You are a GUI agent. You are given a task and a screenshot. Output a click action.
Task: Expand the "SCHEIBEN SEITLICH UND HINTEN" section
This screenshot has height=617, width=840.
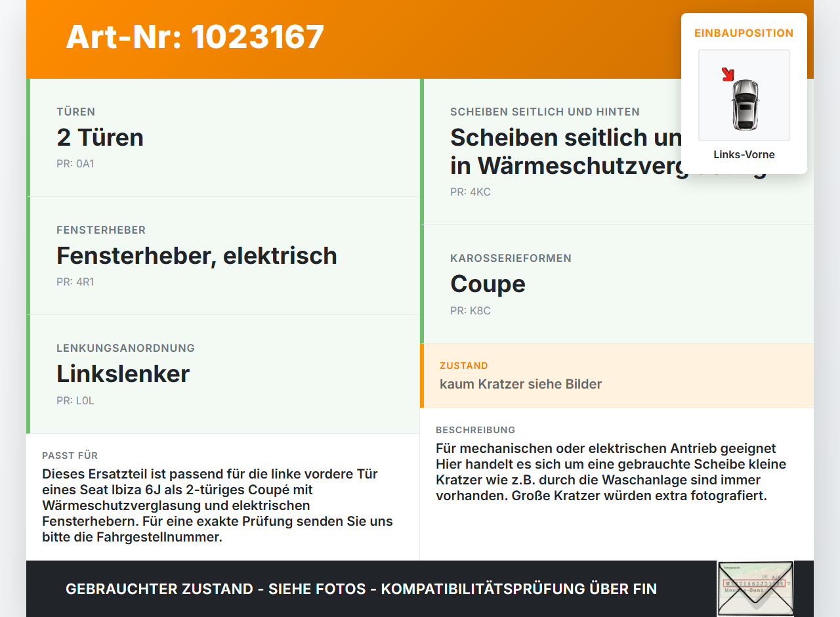(x=545, y=112)
